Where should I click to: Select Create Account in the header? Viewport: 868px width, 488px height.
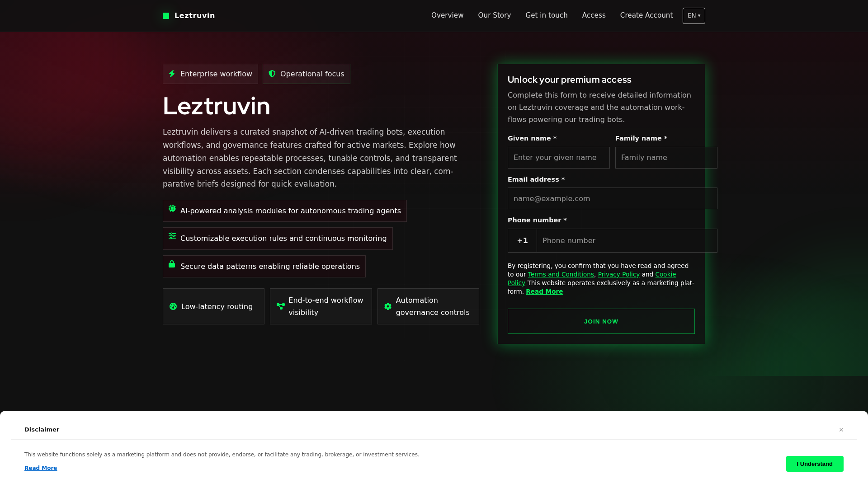(x=646, y=15)
